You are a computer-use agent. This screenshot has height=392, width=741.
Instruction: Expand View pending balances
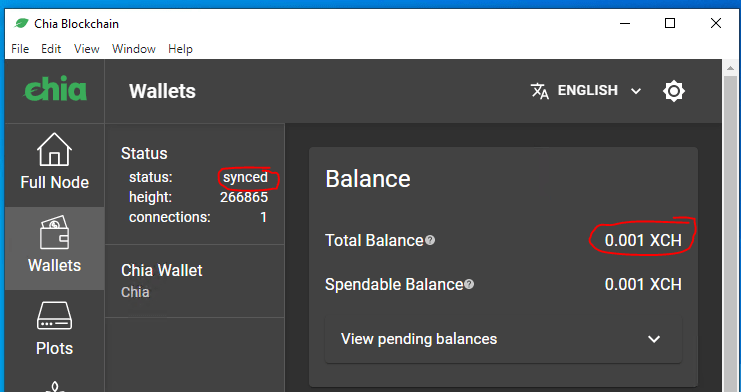click(x=503, y=339)
